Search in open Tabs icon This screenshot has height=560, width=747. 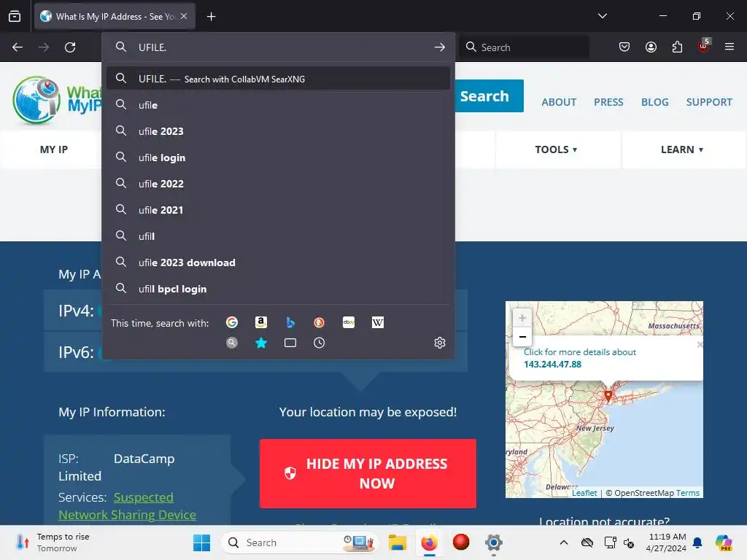point(290,343)
